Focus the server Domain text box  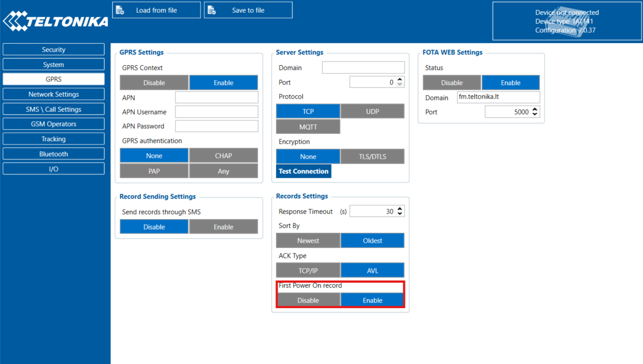click(x=363, y=67)
